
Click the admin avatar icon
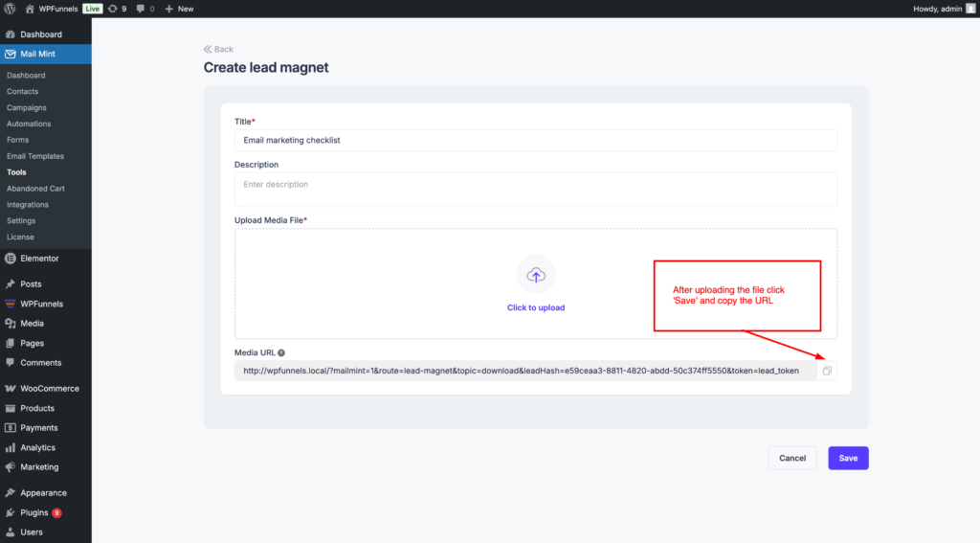click(x=970, y=9)
